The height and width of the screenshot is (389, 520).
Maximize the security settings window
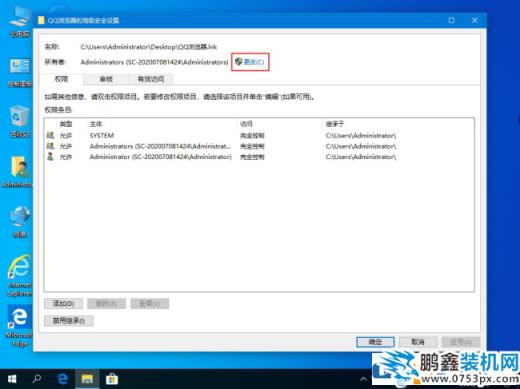point(451,20)
